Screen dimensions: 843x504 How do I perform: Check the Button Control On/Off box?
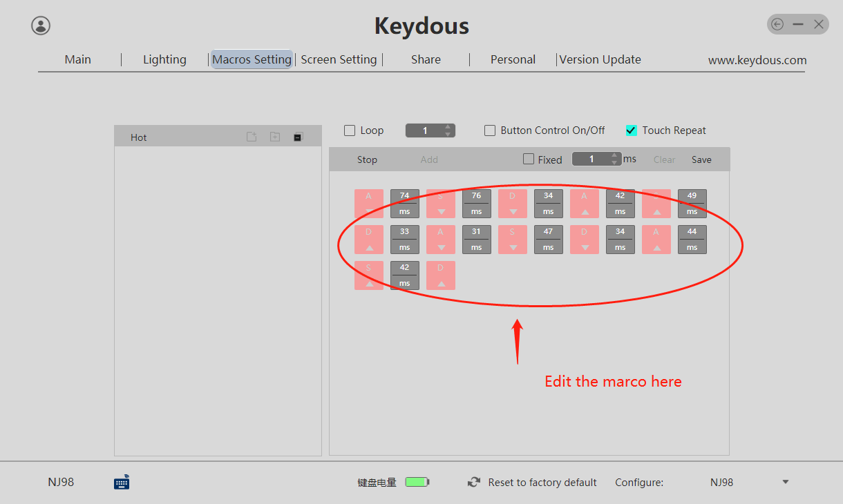[x=490, y=130]
